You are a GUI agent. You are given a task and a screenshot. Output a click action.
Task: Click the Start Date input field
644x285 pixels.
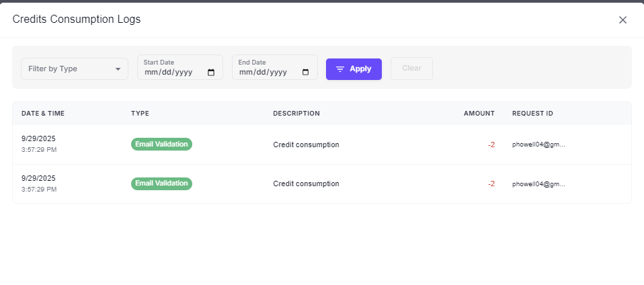171,72
